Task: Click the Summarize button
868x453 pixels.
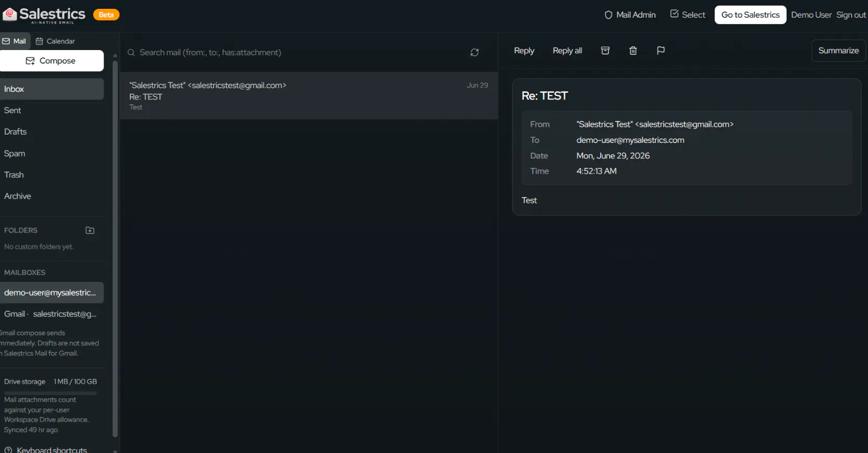Action: pyautogui.click(x=838, y=51)
